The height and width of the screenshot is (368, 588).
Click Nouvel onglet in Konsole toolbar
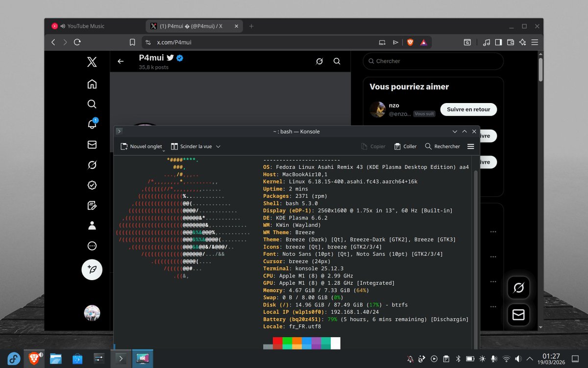pos(141,146)
